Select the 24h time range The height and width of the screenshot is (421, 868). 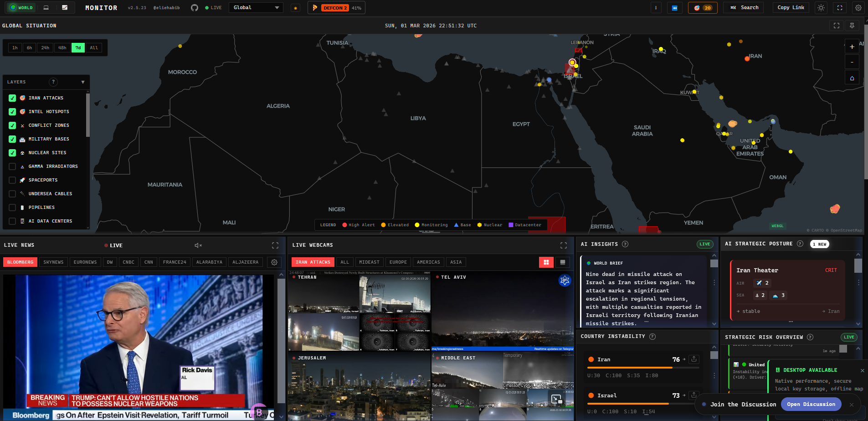45,48
